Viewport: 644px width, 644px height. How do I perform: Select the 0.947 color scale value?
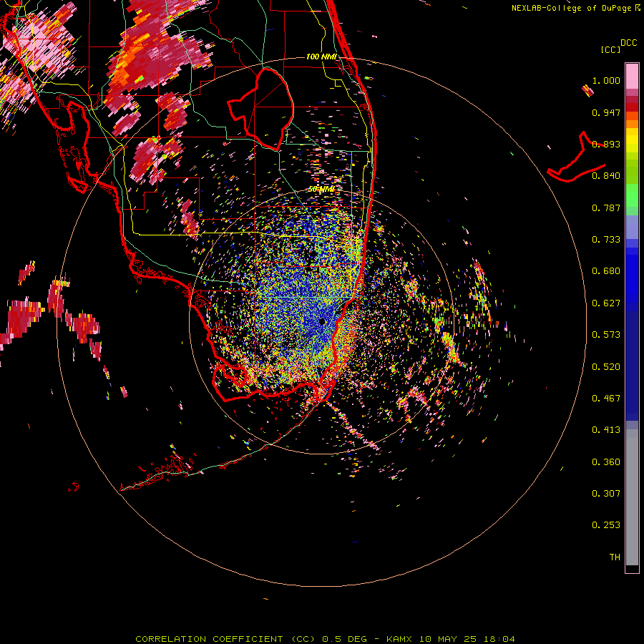606,112
